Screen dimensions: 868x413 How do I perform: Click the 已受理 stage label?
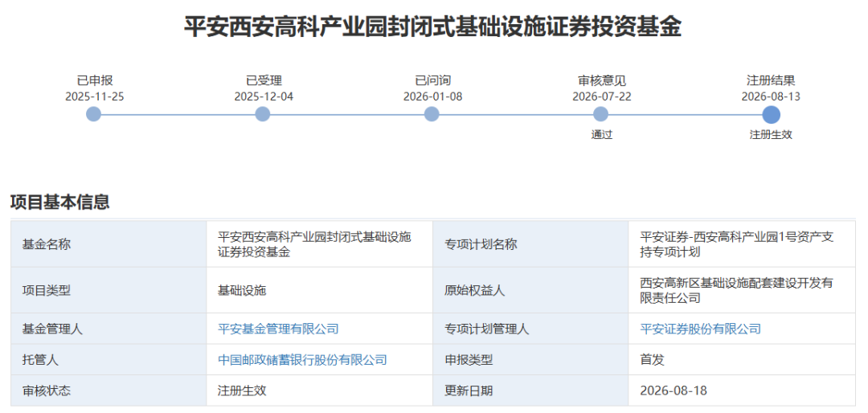(264, 81)
